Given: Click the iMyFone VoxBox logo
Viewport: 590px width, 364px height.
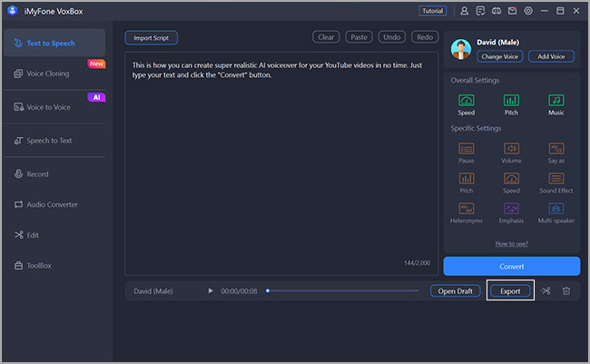Looking at the screenshot, I should click(12, 11).
